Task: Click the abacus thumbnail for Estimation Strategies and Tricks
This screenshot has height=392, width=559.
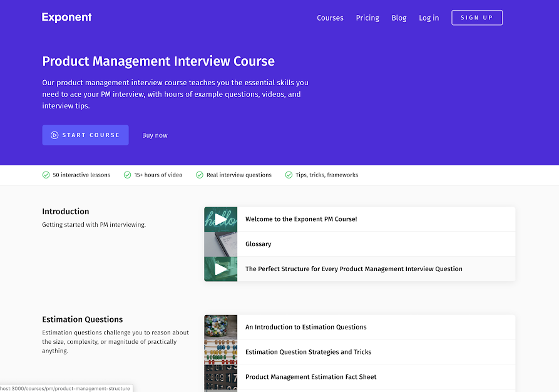Action: coord(221,352)
